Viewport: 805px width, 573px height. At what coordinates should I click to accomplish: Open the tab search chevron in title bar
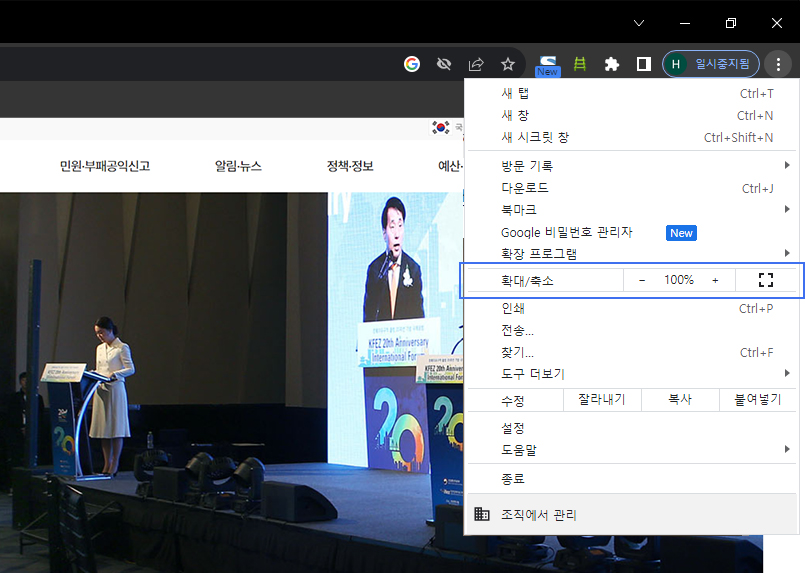click(x=639, y=22)
